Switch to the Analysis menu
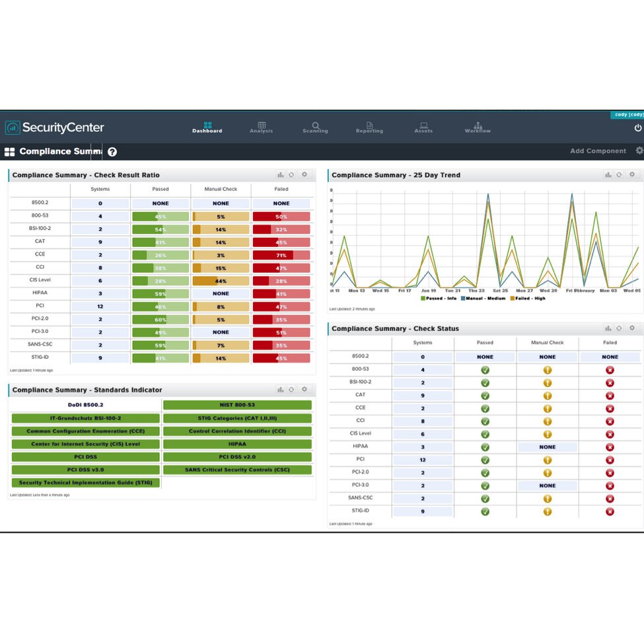The width and height of the screenshot is (644, 644). click(x=262, y=127)
